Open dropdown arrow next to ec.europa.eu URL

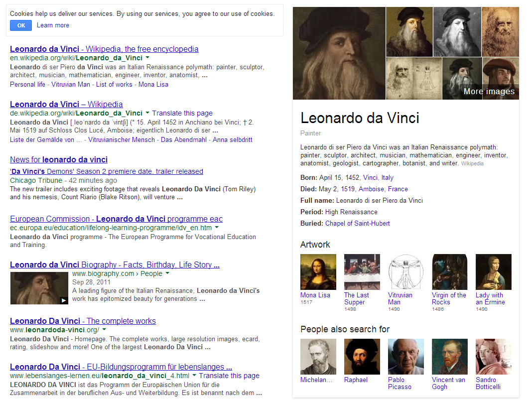tap(217, 228)
